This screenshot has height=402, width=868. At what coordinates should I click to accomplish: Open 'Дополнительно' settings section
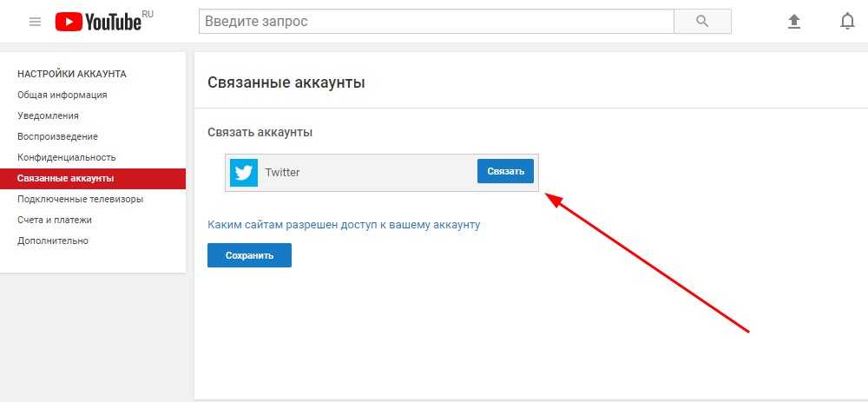coord(53,241)
